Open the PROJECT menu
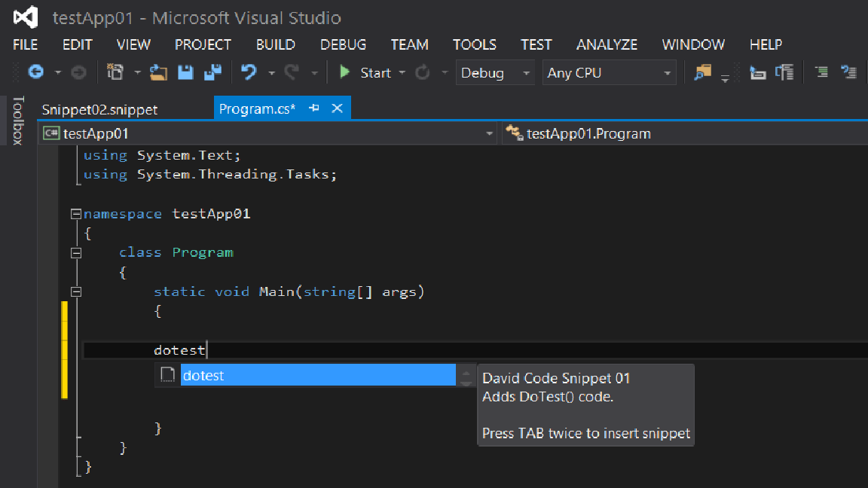Viewport: 868px width, 488px height. [x=203, y=44]
